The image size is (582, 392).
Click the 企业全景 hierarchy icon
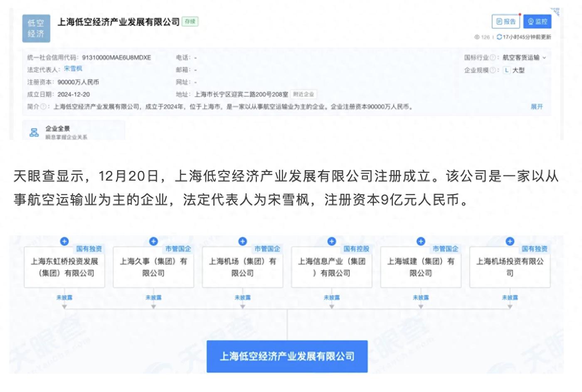34,132
